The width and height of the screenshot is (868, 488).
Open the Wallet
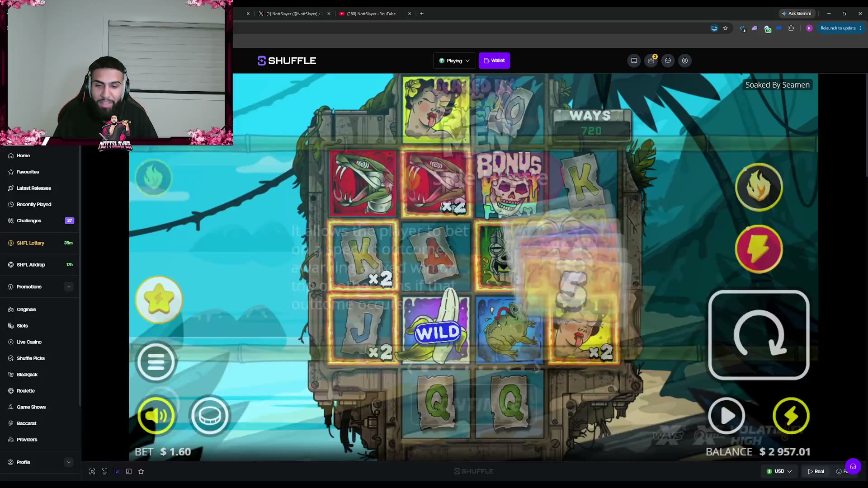494,61
